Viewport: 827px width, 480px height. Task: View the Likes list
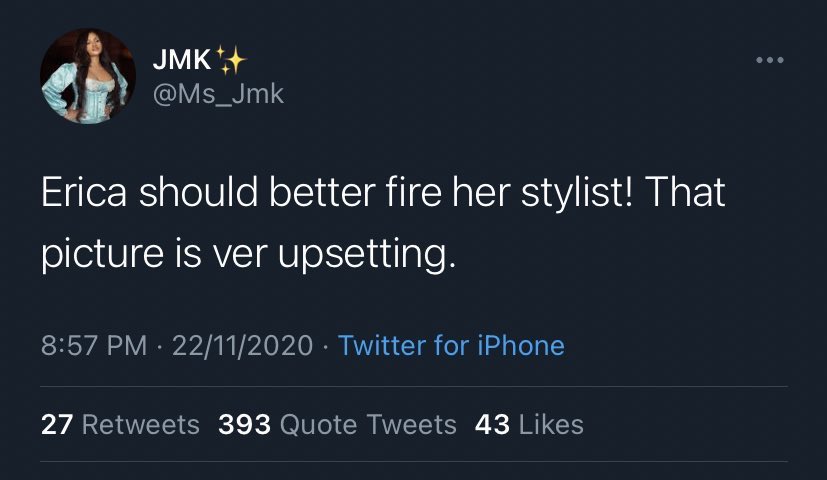[x=550, y=424]
